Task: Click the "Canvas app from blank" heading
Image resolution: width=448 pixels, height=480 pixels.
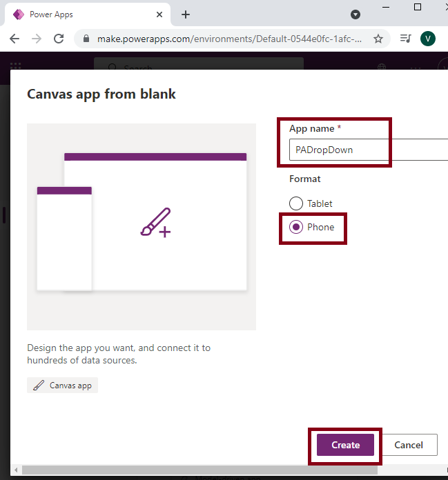Action: click(x=101, y=94)
